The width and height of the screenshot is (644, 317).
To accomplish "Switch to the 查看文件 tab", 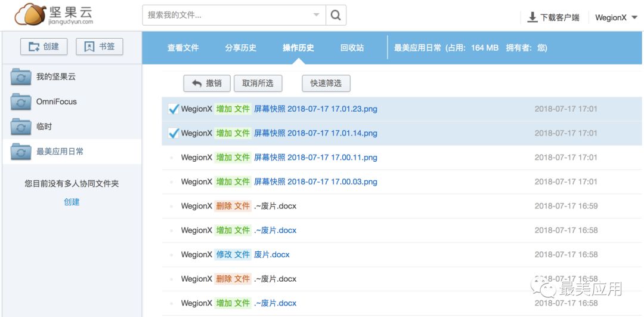I will pos(183,48).
